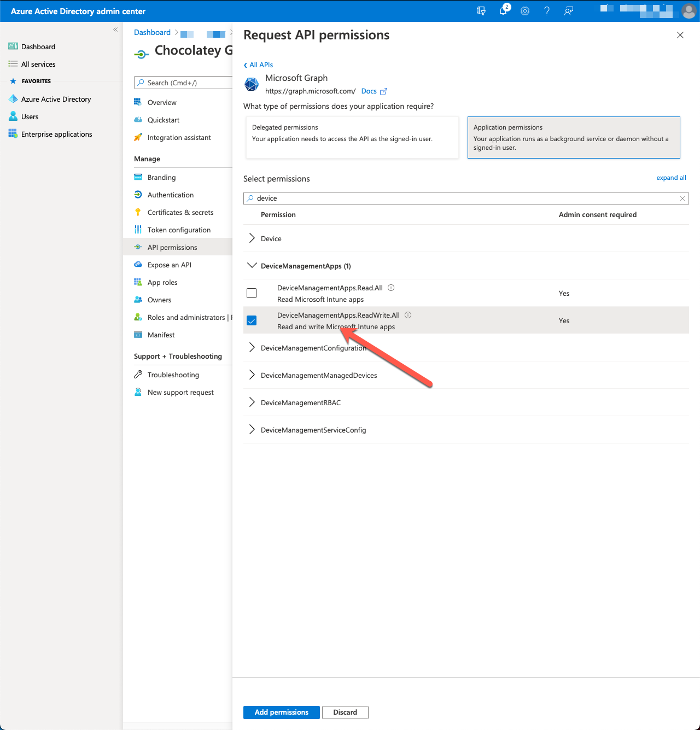Click the Token configuration icon
Image resolution: width=700 pixels, height=730 pixels.
tap(138, 230)
